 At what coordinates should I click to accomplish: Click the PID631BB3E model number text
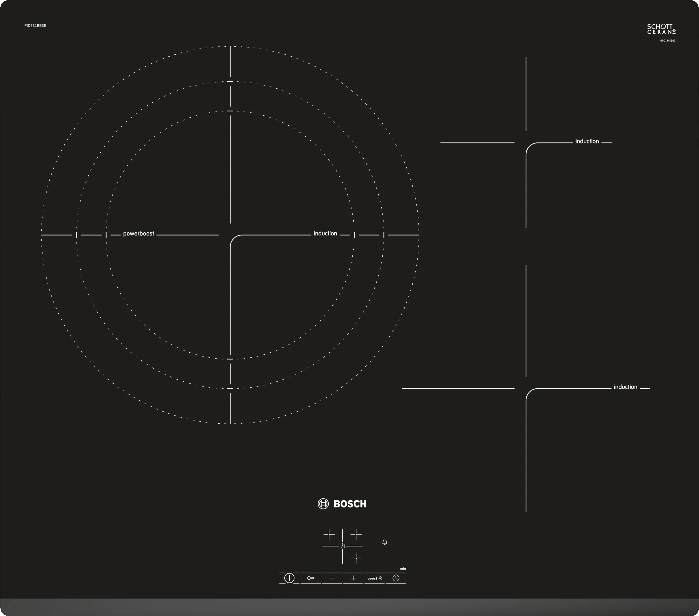point(35,26)
